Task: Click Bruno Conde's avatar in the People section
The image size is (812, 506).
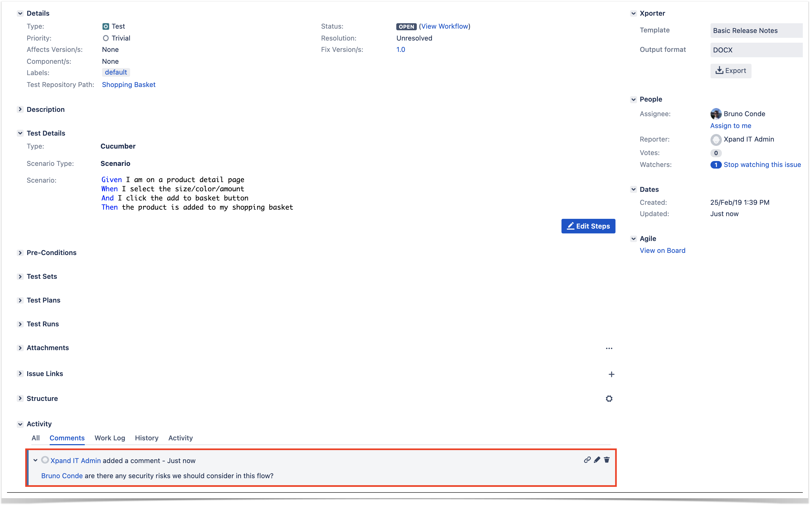Action: (x=716, y=114)
